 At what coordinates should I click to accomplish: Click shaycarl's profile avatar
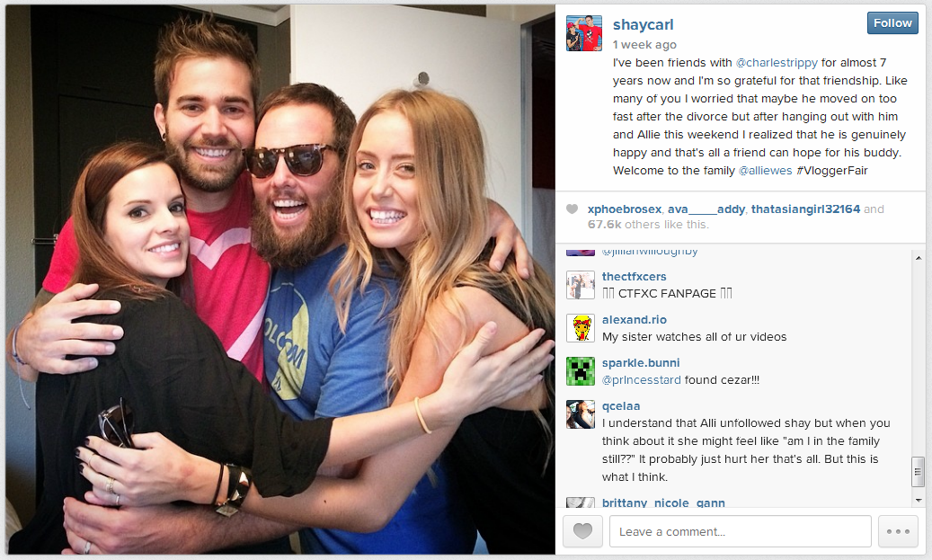tap(583, 33)
